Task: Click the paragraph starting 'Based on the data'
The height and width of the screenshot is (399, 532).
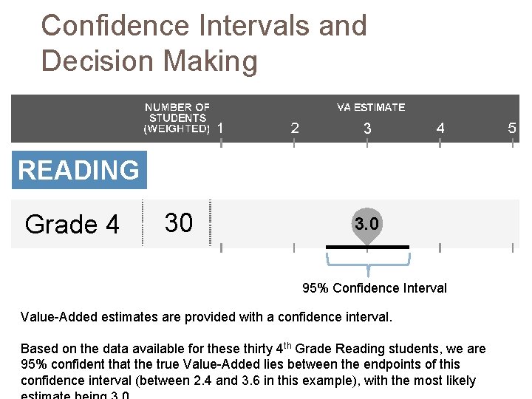Action: click(253, 371)
